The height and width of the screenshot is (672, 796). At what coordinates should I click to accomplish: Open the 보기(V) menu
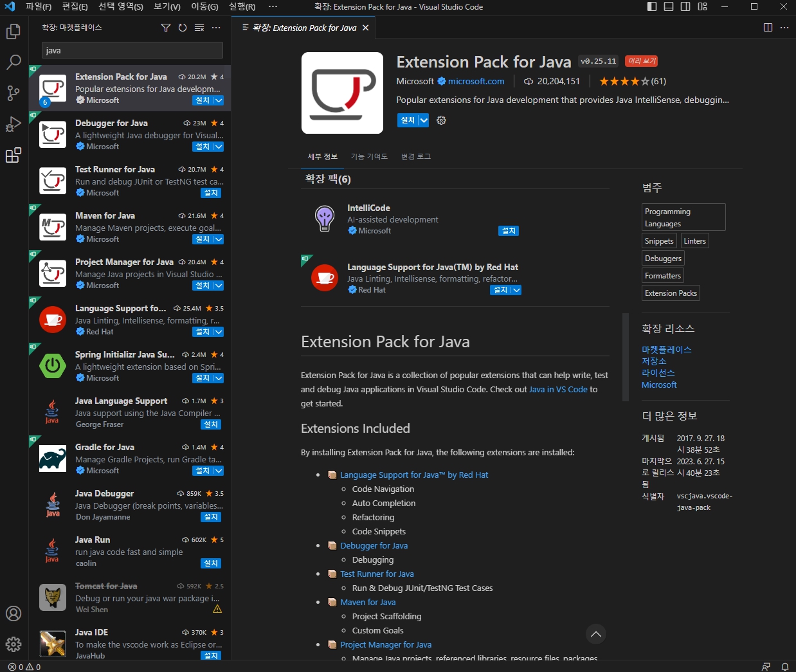click(167, 6)
